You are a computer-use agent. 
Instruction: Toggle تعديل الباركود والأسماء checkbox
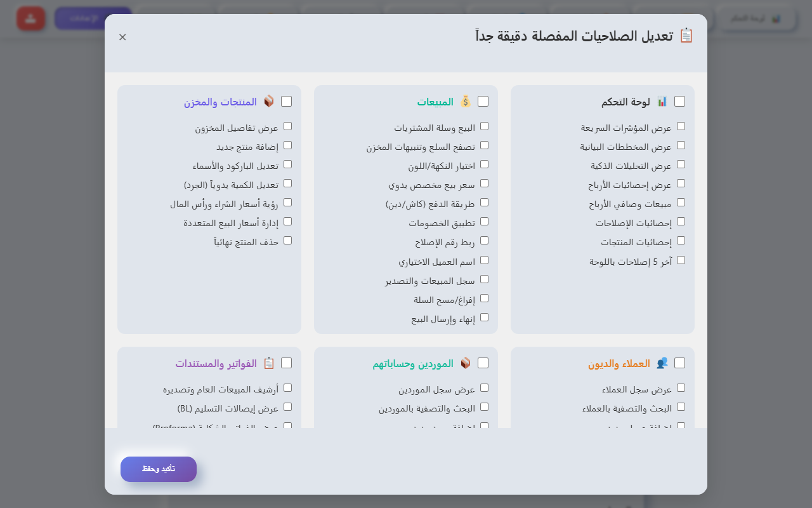click(287, 164)
